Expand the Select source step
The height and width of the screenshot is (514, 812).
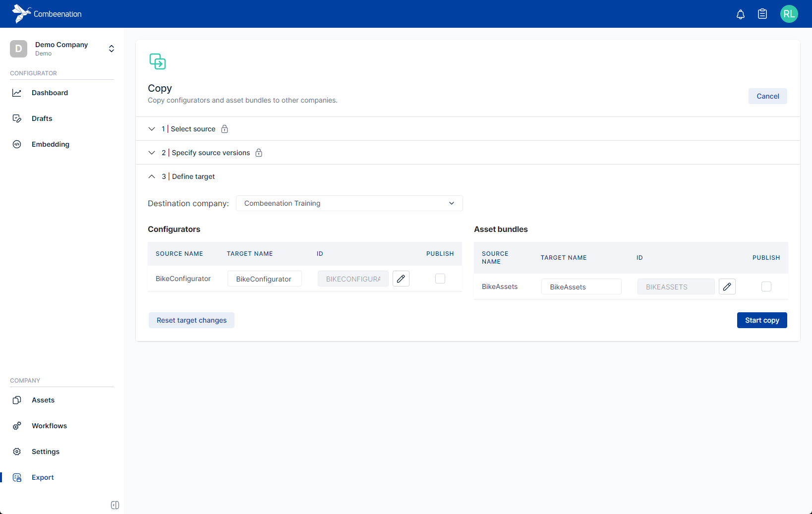pos(188,129)
